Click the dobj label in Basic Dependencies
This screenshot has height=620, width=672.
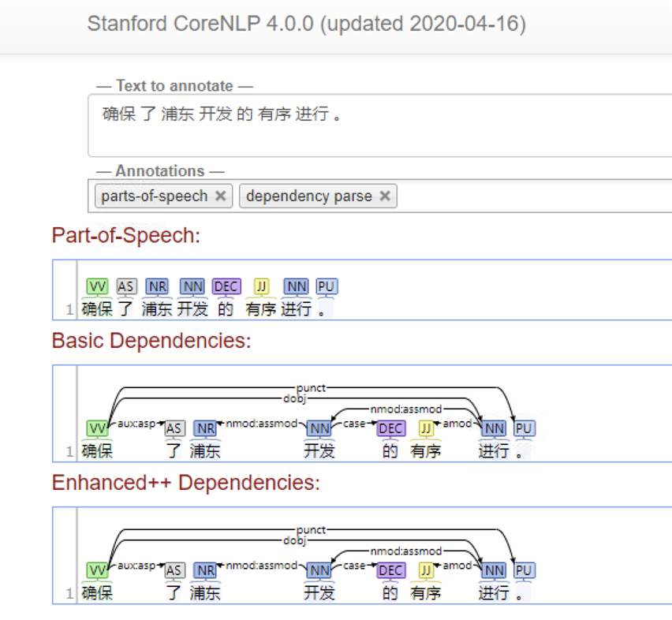[x=294, y=398]
